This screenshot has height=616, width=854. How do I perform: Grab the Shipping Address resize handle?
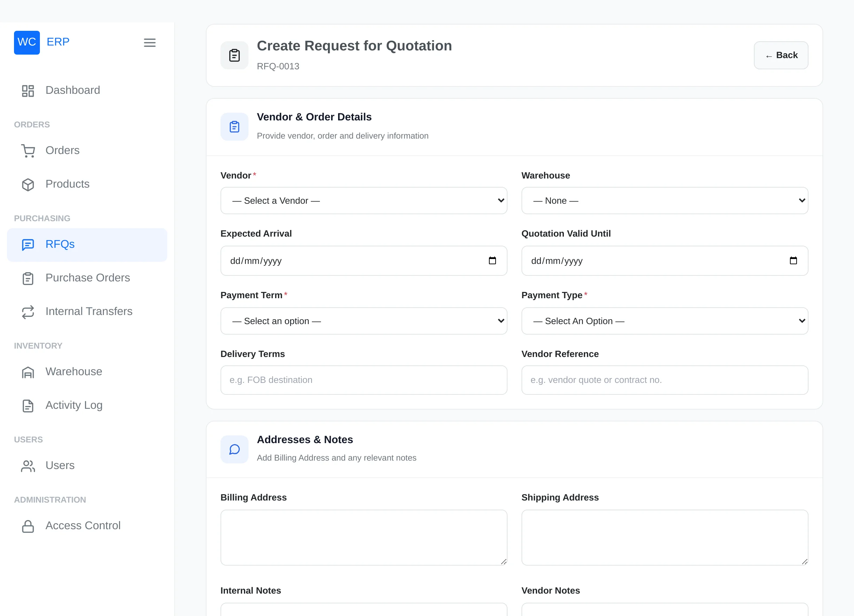point(804,561)
